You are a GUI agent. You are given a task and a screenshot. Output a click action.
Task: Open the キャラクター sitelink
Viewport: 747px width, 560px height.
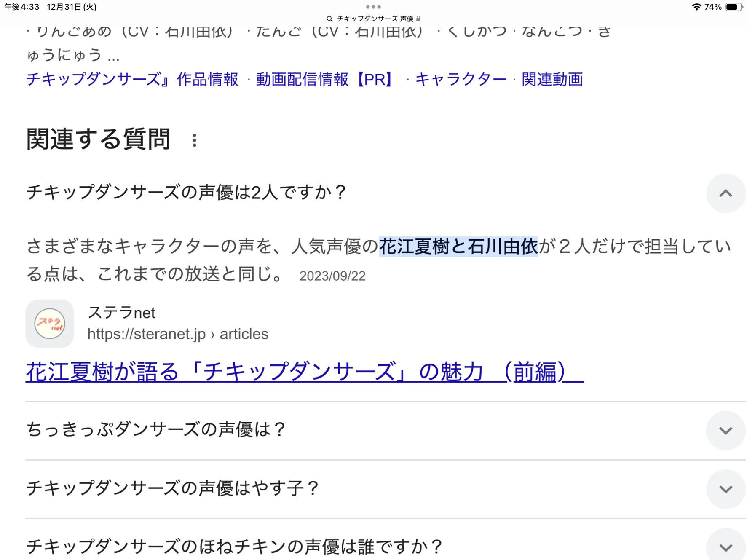pyautogui.click(x=461, y=79)
